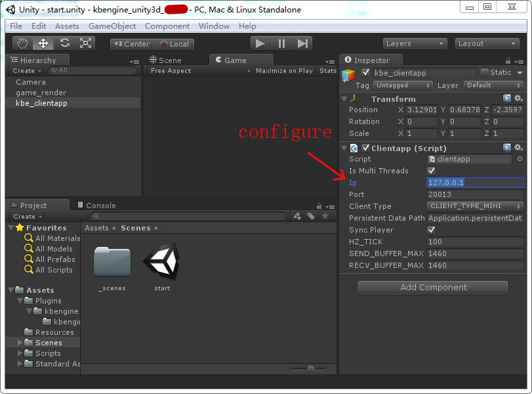The width and height of the screenshot is (532, 394).
Task: Click the Add Component button
Action: (x=433, y=288)
